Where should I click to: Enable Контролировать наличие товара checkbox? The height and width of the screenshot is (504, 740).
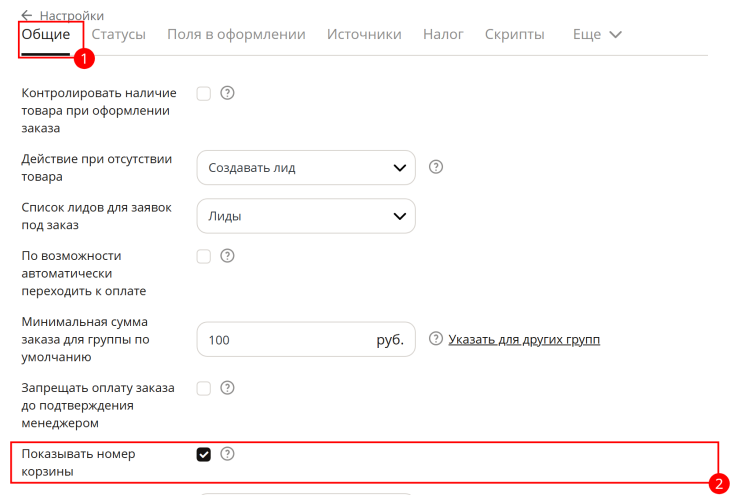pyautogui.click(x=204, y=93)
